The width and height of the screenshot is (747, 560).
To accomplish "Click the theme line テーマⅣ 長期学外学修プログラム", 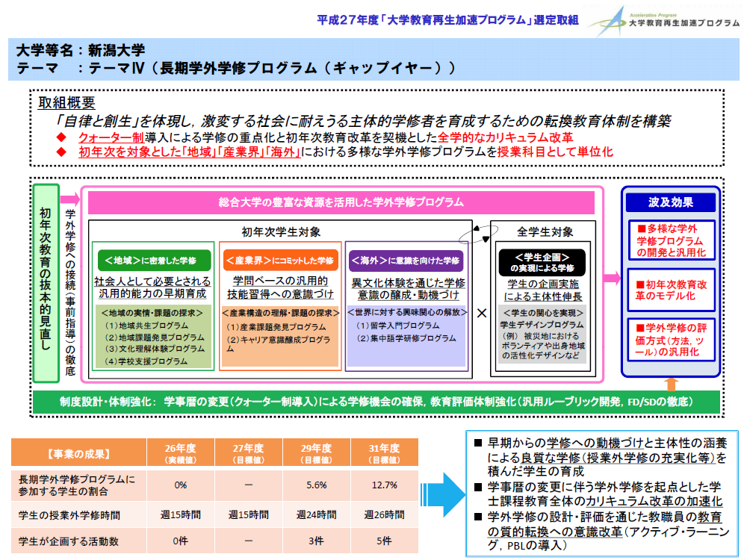I will (236, 68).
